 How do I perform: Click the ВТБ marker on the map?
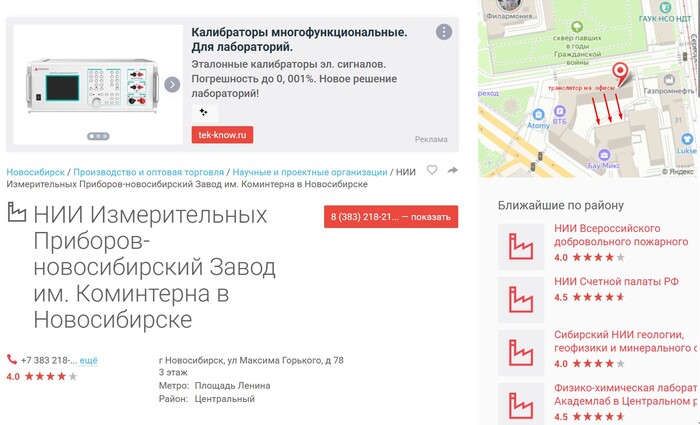[x=559, y=115]
